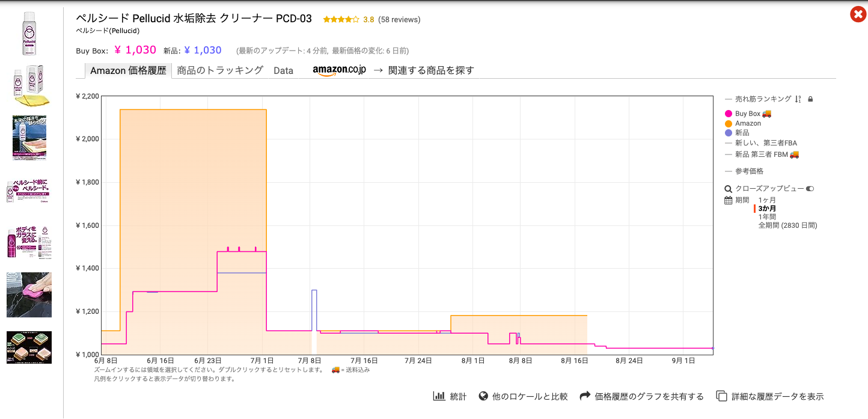Click the calendar icon beside 期間

pos(729,200)
